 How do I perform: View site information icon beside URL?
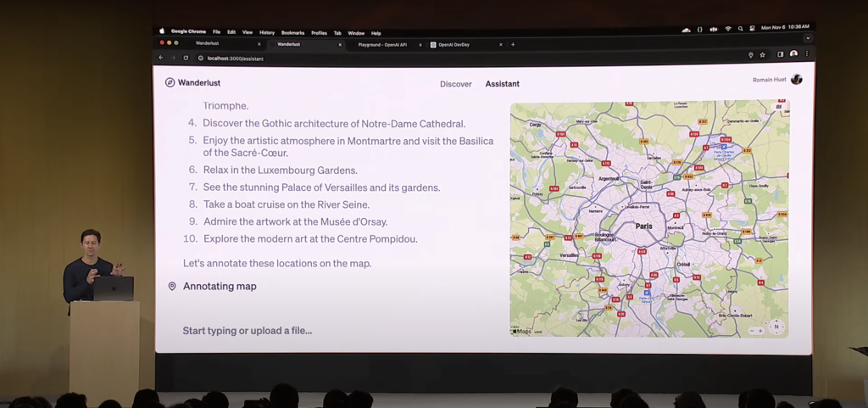click(x=200, y=59)
